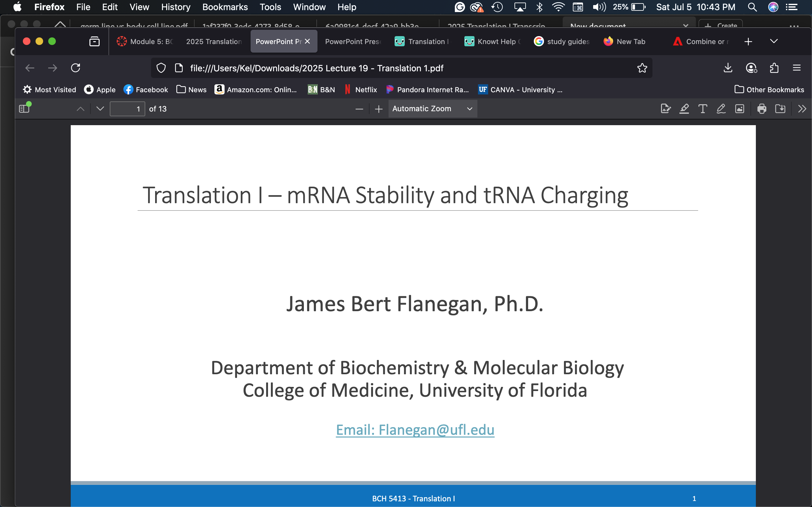Open the Tracking Protection shield
Screen dimensions: 812x507
click(x=161, y=68)
